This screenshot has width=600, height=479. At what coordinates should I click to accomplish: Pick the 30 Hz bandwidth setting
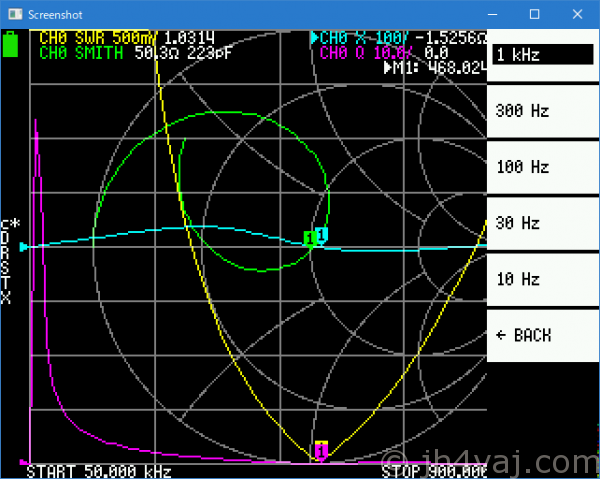[541, 223]
